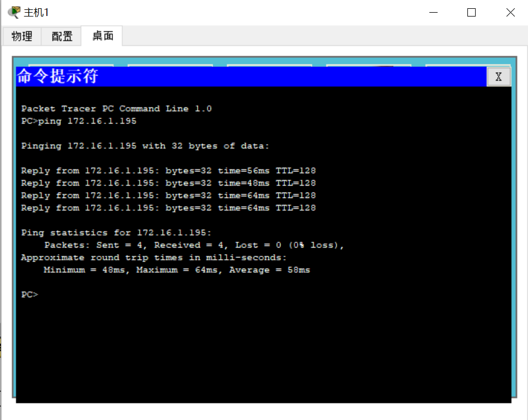Select the 桌面 tab

(x=103, y=36)
